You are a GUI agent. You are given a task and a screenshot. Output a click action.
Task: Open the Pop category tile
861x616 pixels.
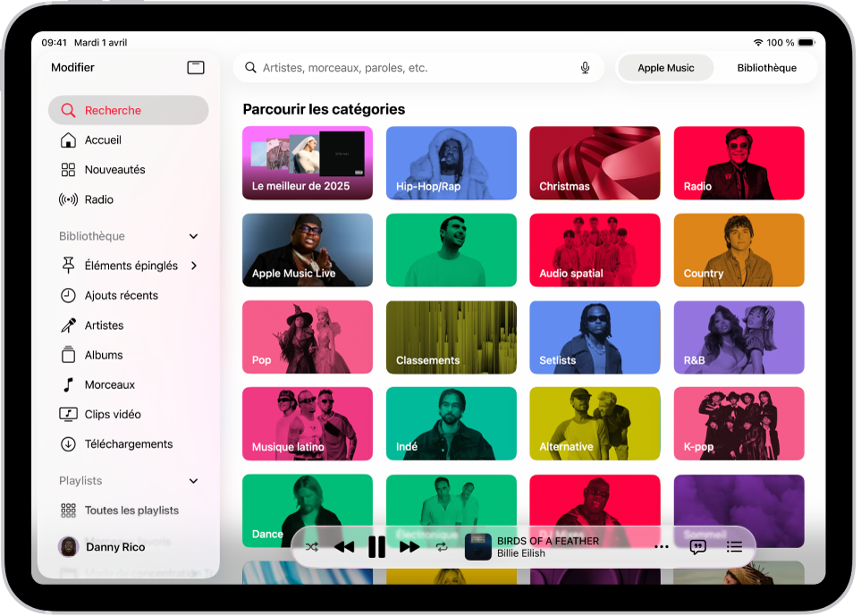coord(308,337)
